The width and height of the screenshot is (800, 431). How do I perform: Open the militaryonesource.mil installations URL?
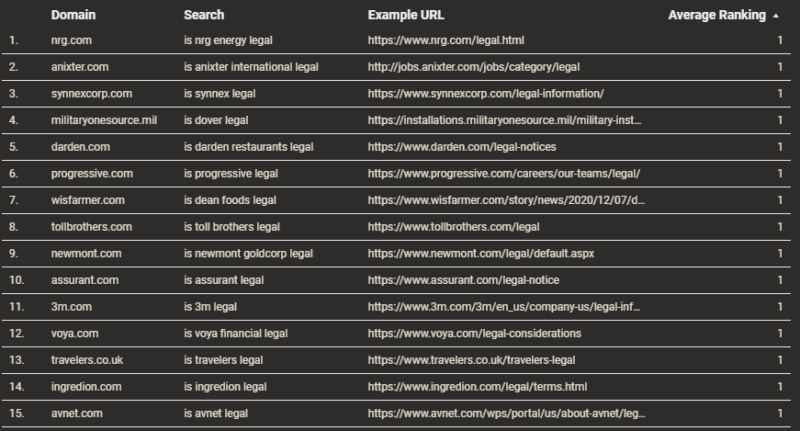506,120
